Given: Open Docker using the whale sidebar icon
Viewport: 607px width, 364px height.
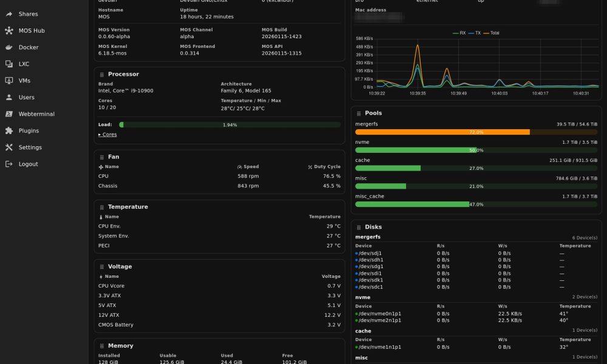Looking at the screenshot, I should point(8,47).
